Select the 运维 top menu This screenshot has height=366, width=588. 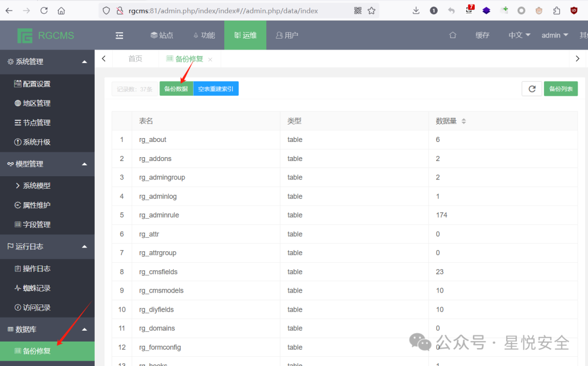[245, 35]
